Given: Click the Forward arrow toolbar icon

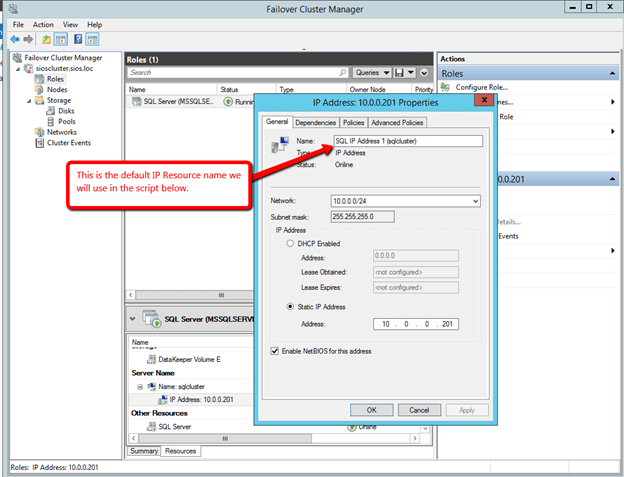Looking at the screenshot, I should [x=27, y=39].
